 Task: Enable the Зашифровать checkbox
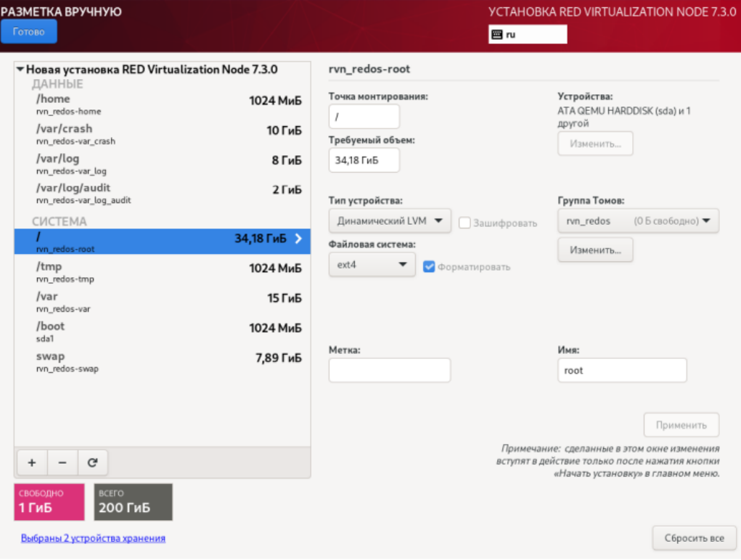click(464, 223)
